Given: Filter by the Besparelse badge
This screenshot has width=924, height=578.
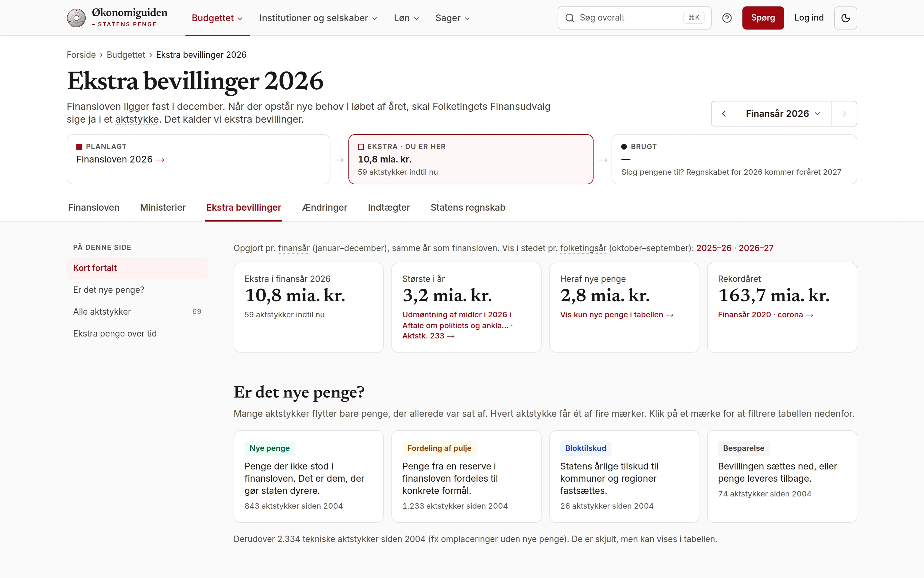Looking at the screenshot, I should click(743, 448).
